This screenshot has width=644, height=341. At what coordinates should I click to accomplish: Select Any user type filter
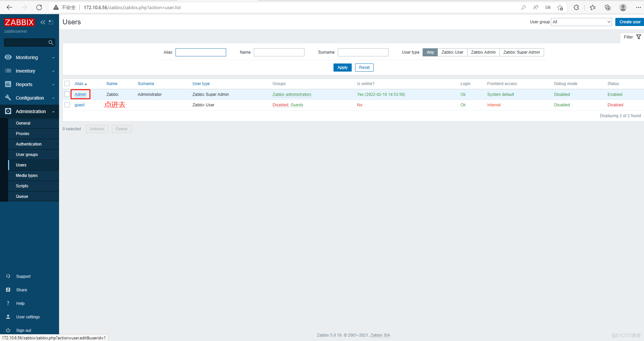click(430, 52)
